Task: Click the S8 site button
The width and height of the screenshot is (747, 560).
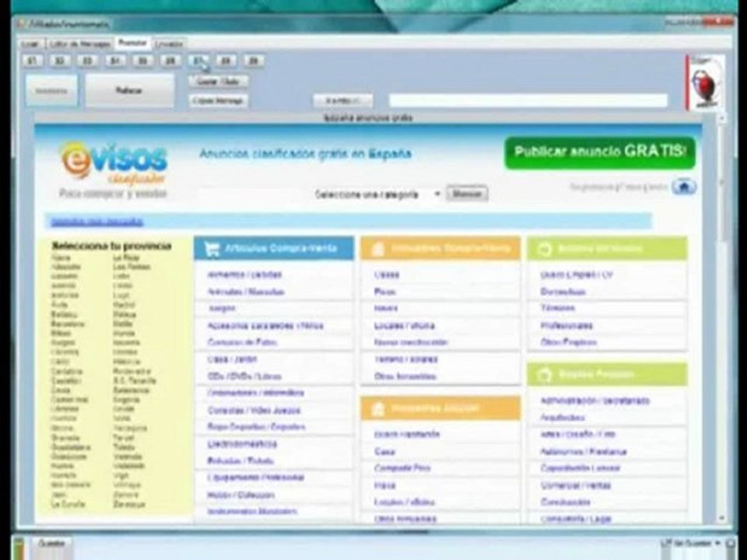Action: [x=226, y=61]
